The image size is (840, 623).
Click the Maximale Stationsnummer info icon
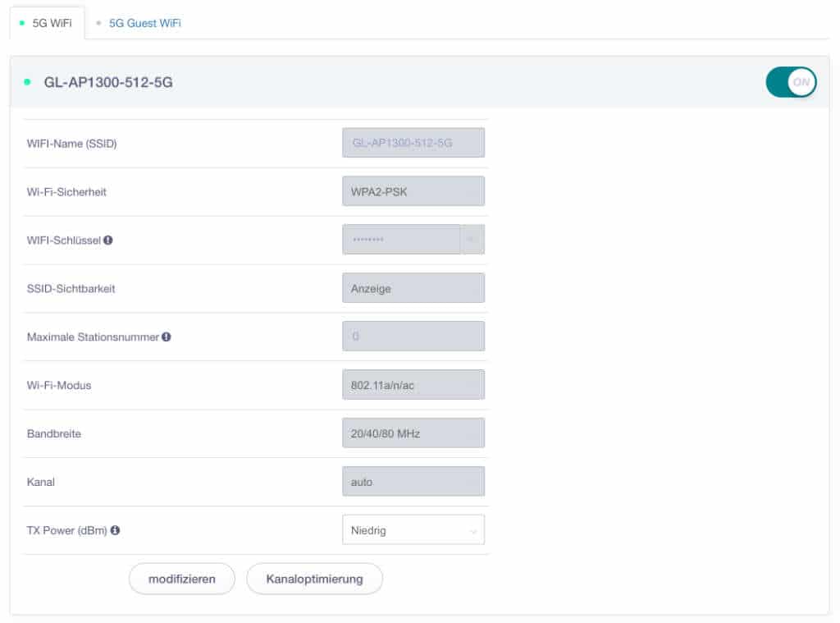click(x=167, y=337)
